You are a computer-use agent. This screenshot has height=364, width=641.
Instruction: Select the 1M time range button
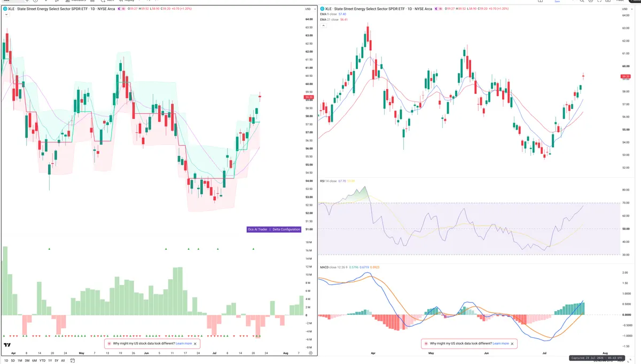20,361
